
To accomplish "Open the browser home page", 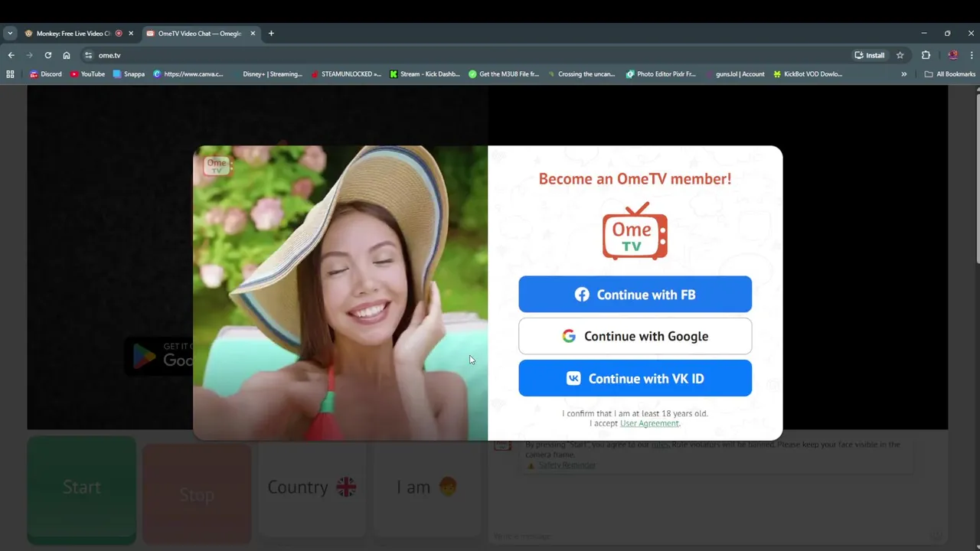I will coord(67,55).
